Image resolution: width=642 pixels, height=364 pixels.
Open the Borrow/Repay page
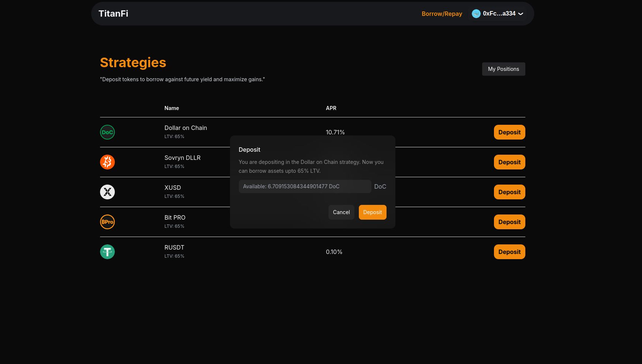coord(442,14)
